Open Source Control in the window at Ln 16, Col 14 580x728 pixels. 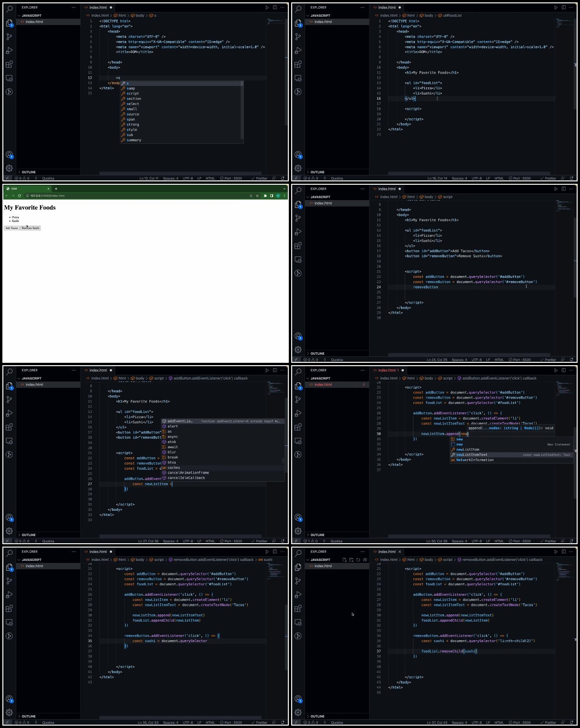(x=298, y=37)
